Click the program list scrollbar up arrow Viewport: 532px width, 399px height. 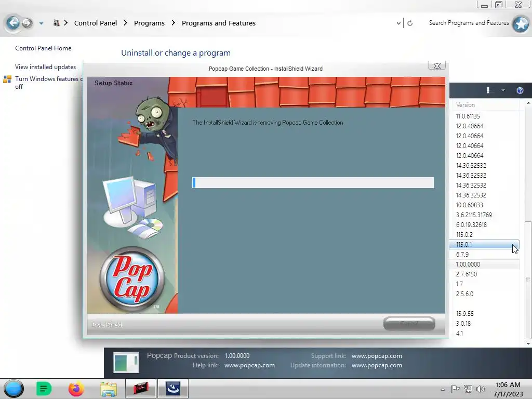coord(528,102)
